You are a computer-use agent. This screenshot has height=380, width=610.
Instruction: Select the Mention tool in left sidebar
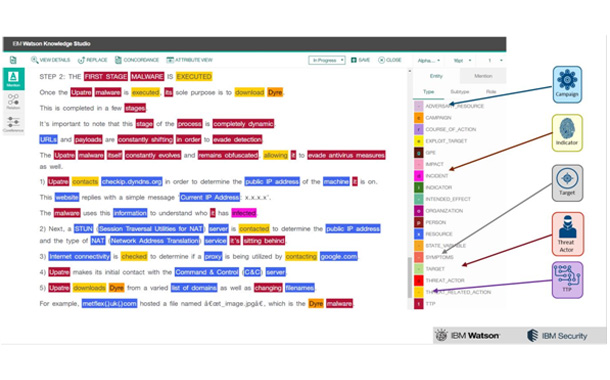[14, 79]
